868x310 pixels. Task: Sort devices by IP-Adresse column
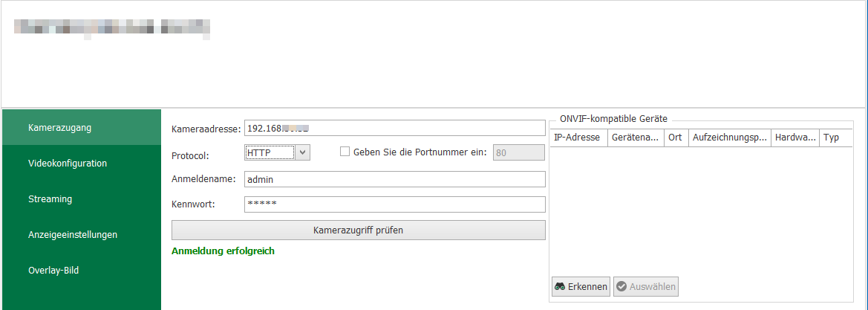[578, 138]
